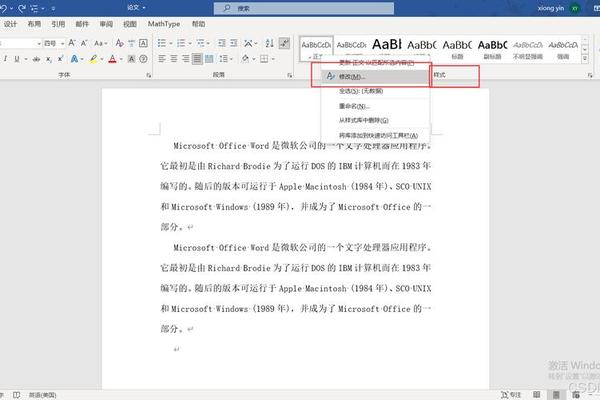
Task: Click the Enclose Characters icon
Action: 143,59
